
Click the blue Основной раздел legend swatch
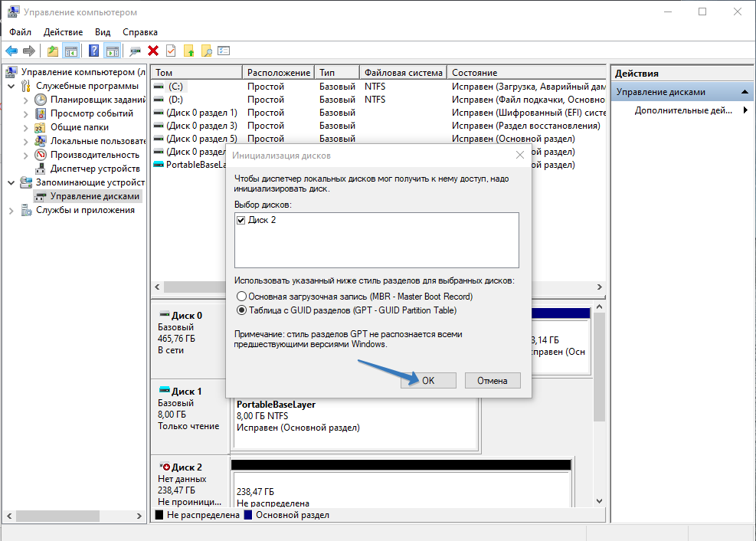[248, 515]
